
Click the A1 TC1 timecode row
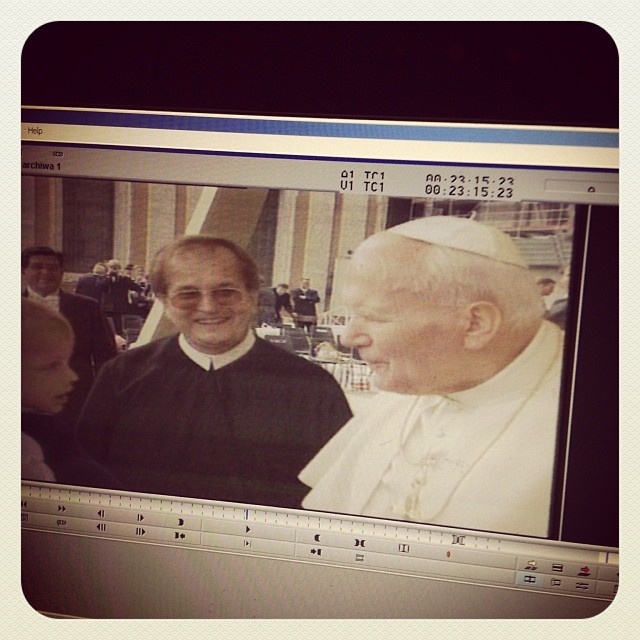(427, 178)
